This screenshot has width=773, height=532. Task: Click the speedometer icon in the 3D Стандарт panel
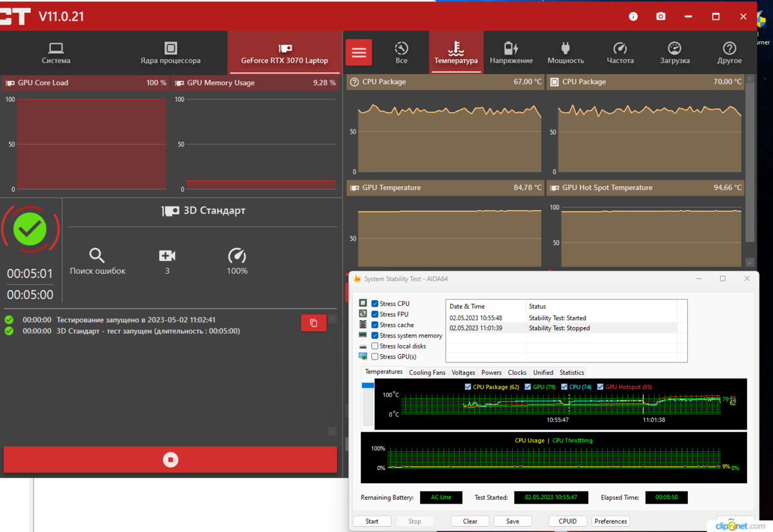(237, 255)
